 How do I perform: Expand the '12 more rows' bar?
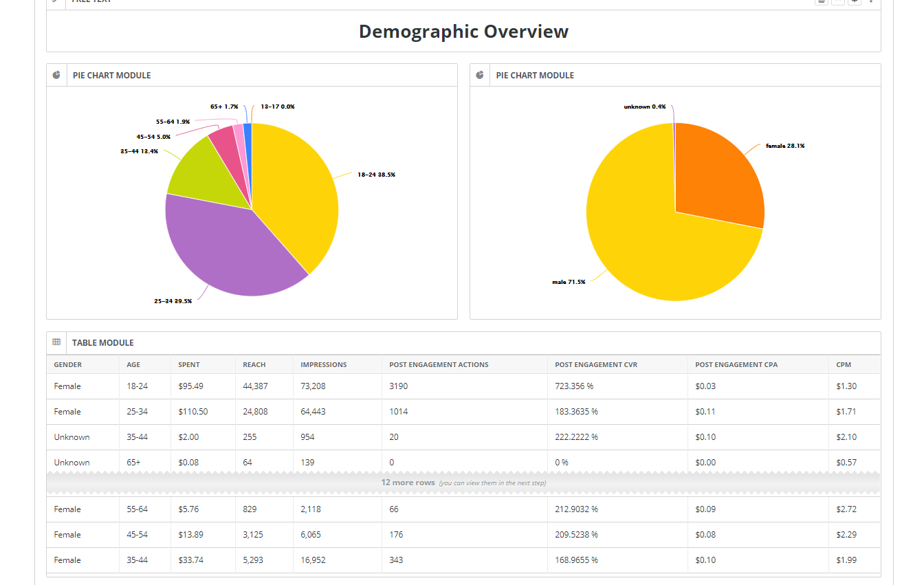pos(463,483)
